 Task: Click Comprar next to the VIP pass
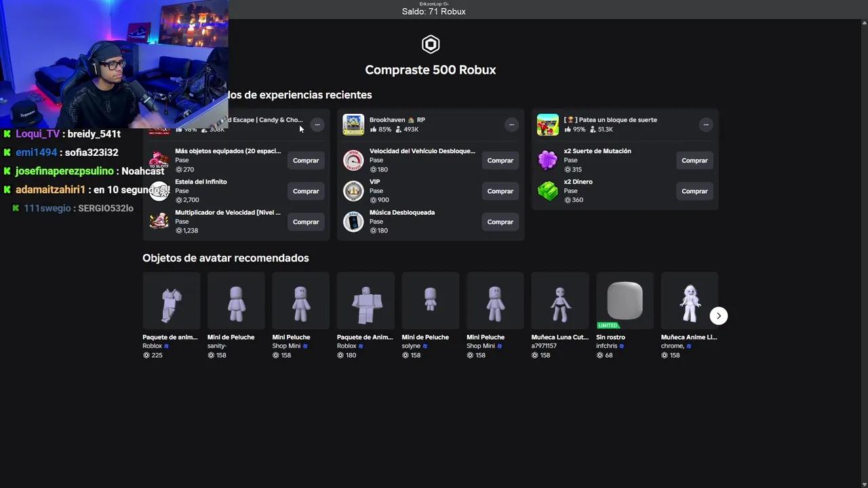[x=500, y=191]
